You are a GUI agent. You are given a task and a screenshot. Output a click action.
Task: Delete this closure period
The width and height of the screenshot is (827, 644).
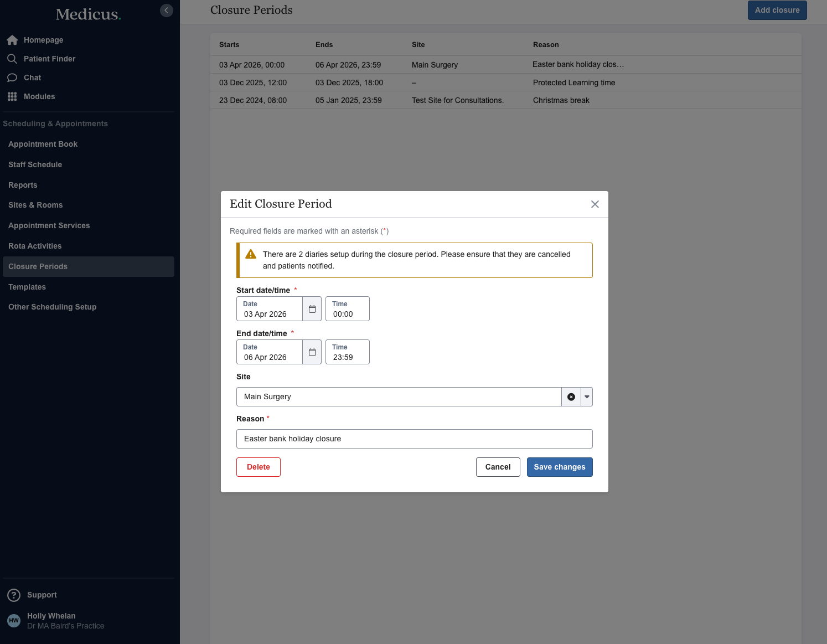click(259, 467)
